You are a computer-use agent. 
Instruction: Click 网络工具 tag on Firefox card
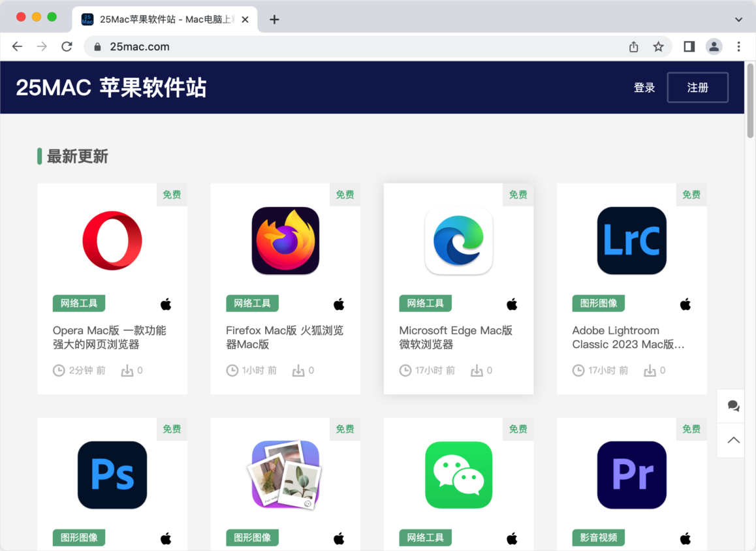click(252, 303)
